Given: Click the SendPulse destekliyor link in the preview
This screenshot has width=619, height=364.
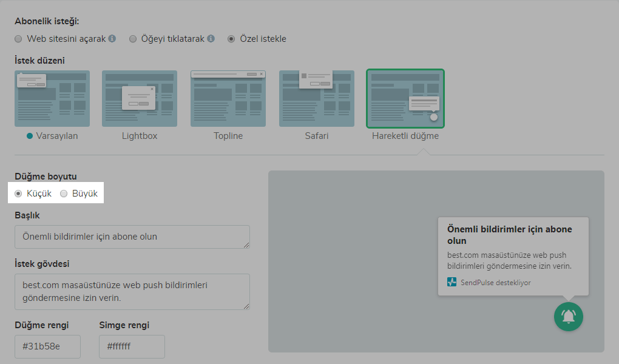Looking at the screenshot, I should click(495, 283).
